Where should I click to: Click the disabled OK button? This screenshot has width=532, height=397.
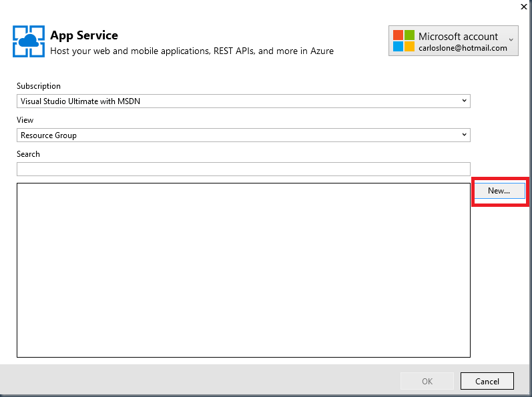tap(427, 381)
